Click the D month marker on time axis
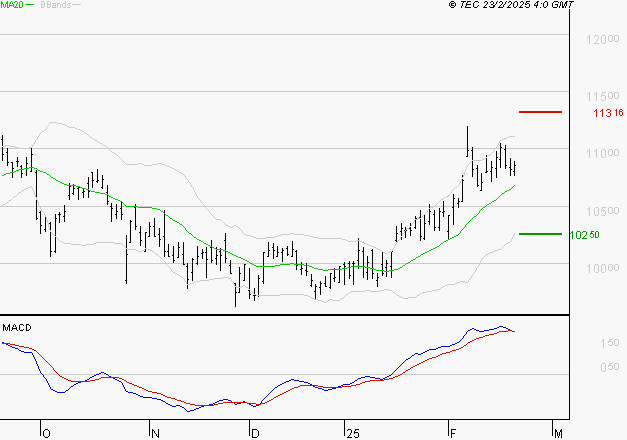 coord(255,434)
